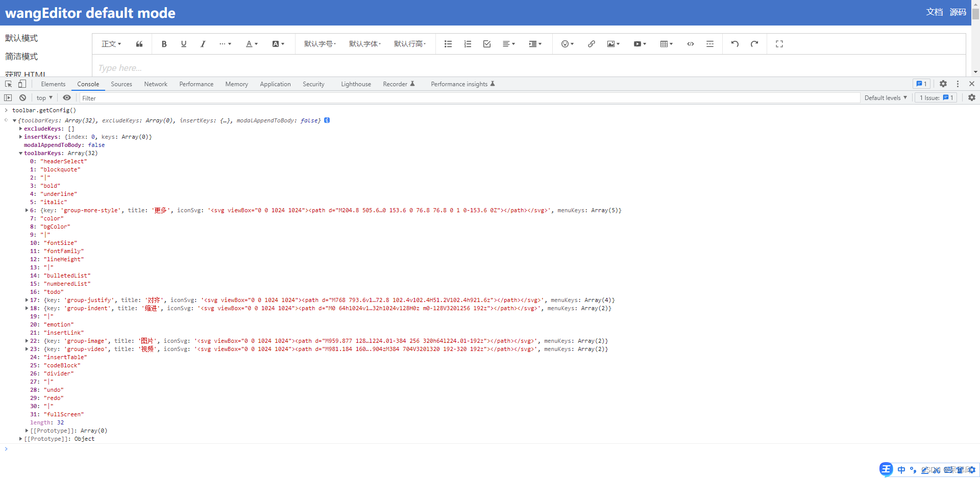Open the DevTools three-dot customize menu
This screenshot has width=980, height=478.
click(x=958, y=84)
